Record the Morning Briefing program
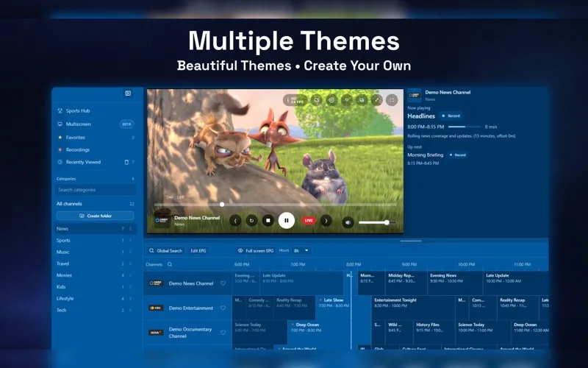 pyautogui.click(x=457, y=155)
